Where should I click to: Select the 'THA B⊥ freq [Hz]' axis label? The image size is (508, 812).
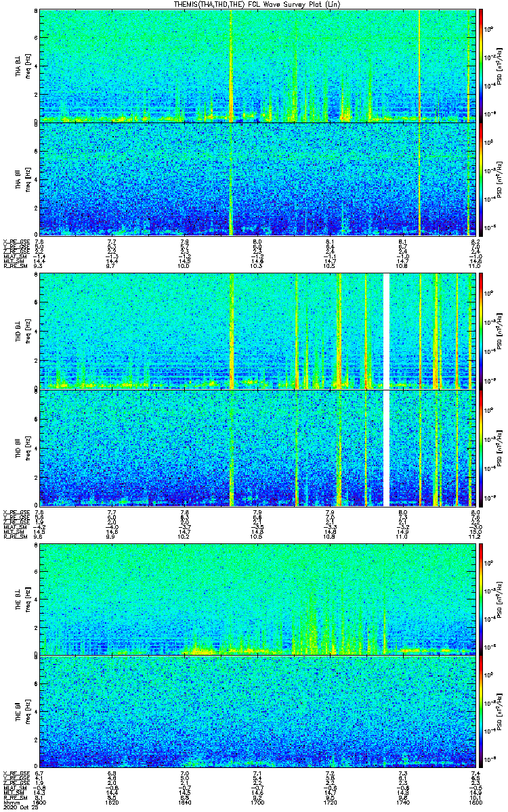pyautogui.click(x=22, y=65)
